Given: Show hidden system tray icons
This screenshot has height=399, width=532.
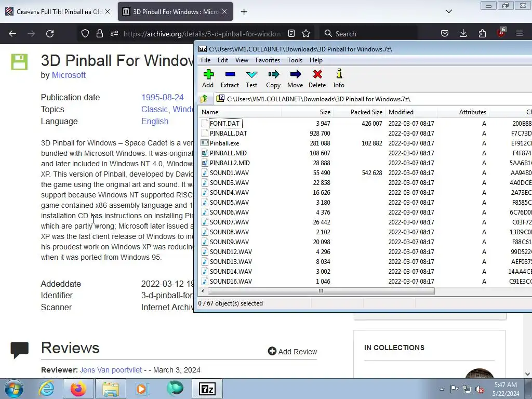Looking at the screenshot, I should tap(442, 389).
